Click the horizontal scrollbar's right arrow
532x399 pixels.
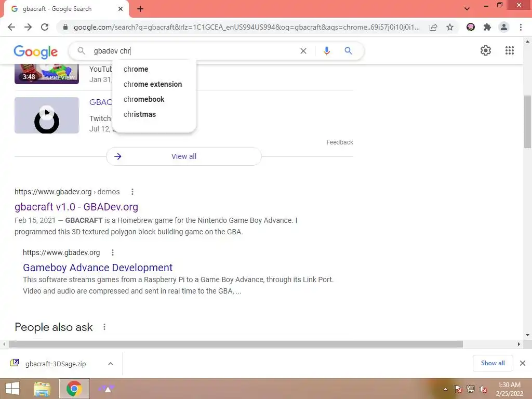pyautogui.click(x=519, y=344)
